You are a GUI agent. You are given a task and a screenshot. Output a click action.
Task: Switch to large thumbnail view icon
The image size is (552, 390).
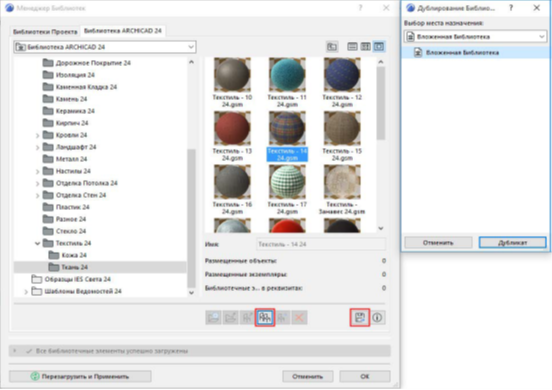coord(379,46)
